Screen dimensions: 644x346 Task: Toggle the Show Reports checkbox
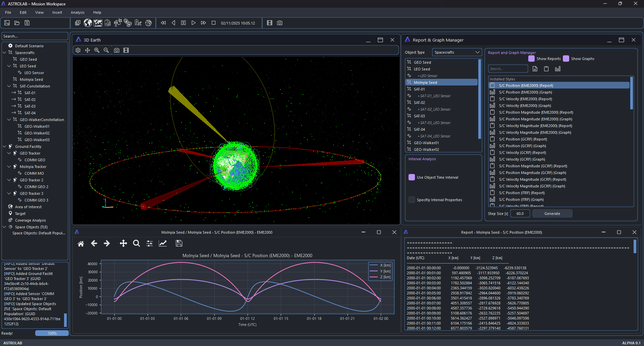coord(531,59)
